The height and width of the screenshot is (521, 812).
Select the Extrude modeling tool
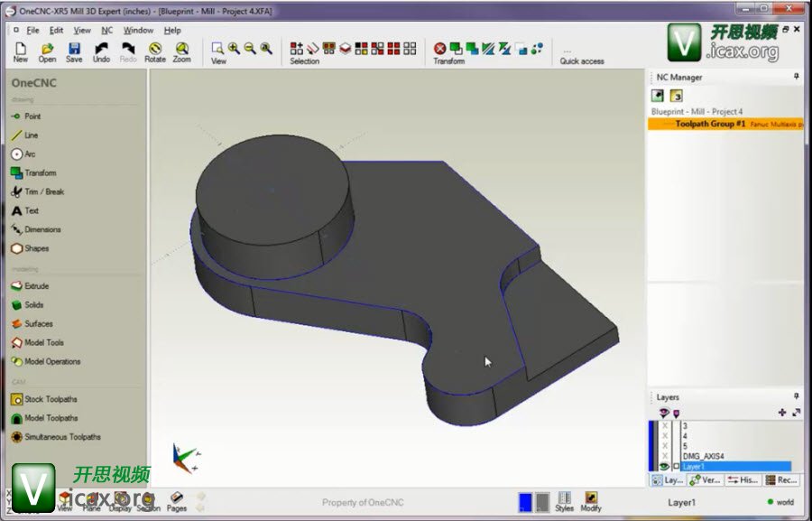(36, 286)
